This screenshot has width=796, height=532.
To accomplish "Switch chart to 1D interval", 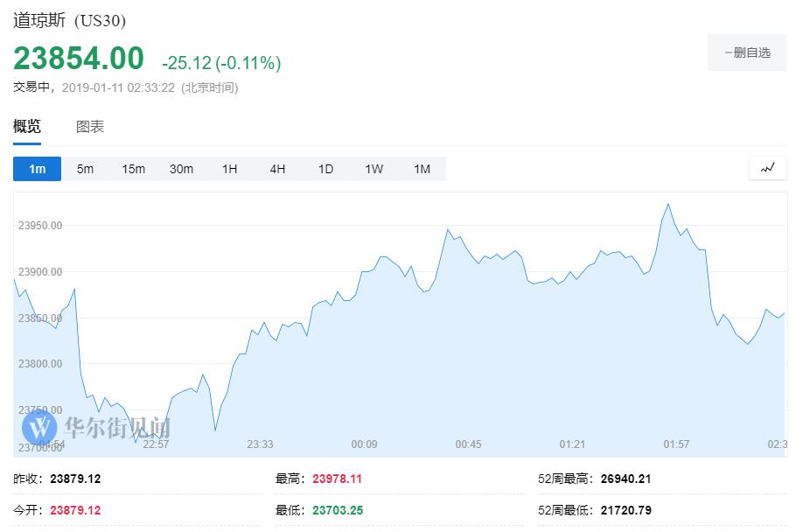I will point(325,169).
